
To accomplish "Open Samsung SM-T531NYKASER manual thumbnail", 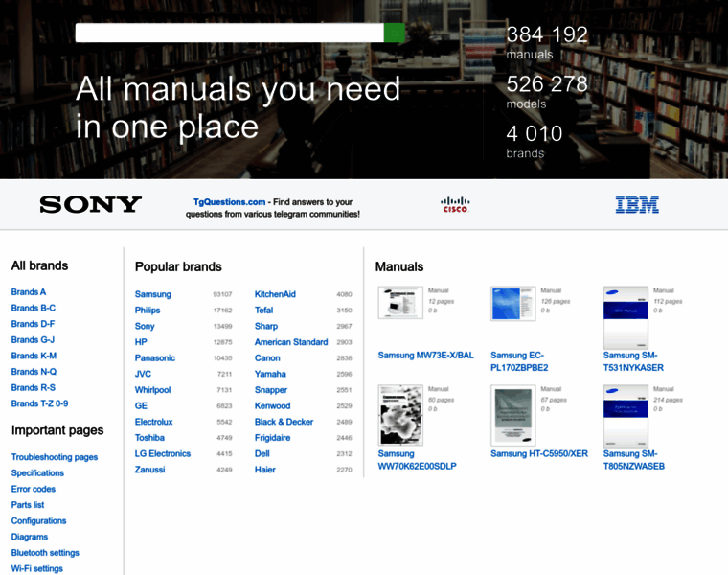I will tap(626, 318).
